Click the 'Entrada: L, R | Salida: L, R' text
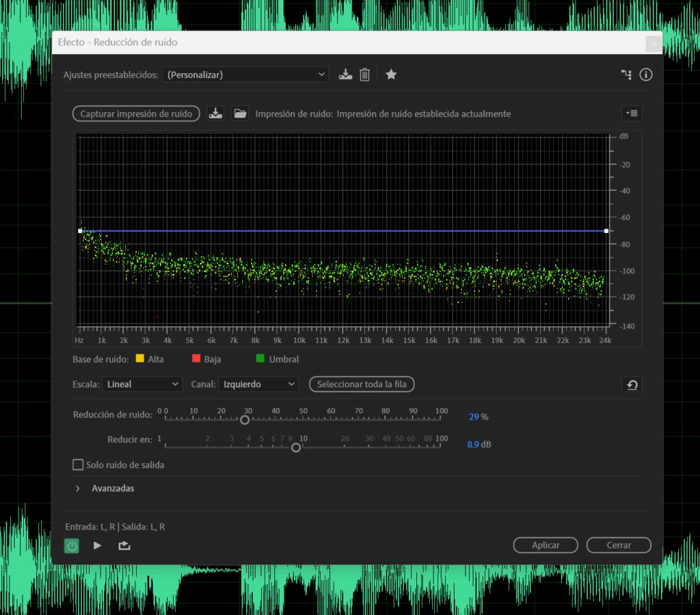Screen dimensions: 700x615 pyautogui.click(x=115, y=527)
